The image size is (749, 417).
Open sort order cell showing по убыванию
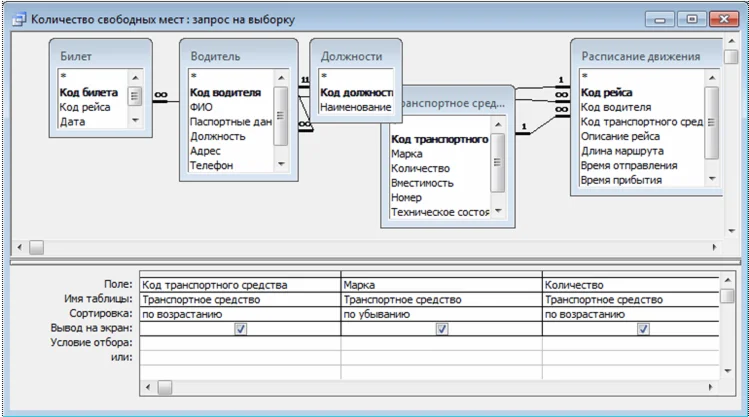[440, 313]
